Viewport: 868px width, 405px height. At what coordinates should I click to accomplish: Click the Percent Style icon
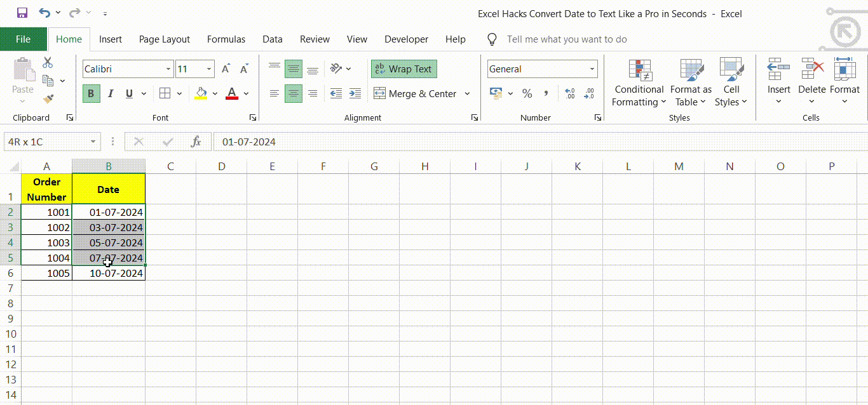tap(527, 94)
